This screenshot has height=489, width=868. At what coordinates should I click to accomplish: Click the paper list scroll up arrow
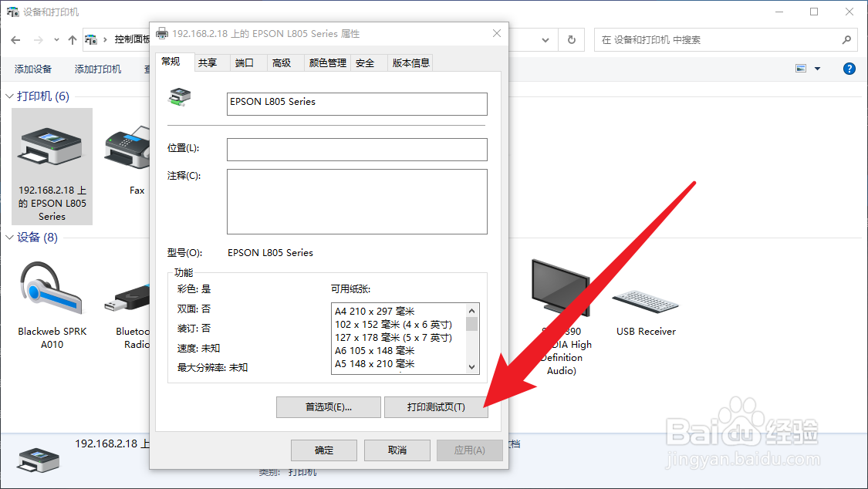(x=471, y=310)
